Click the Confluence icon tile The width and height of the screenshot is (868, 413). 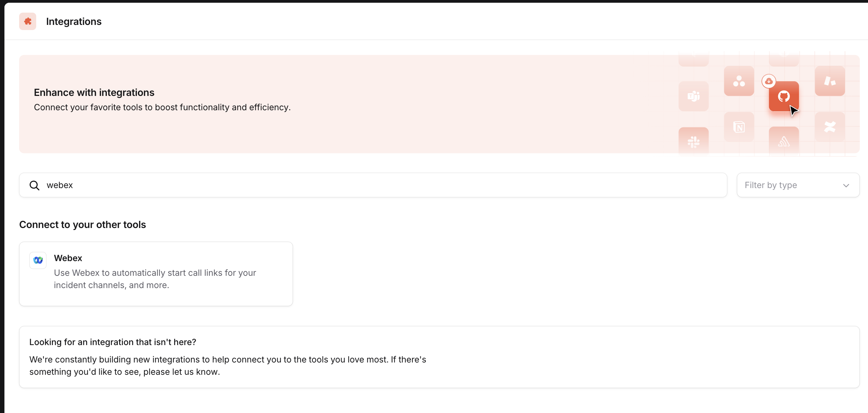click(x=830, y=127)
